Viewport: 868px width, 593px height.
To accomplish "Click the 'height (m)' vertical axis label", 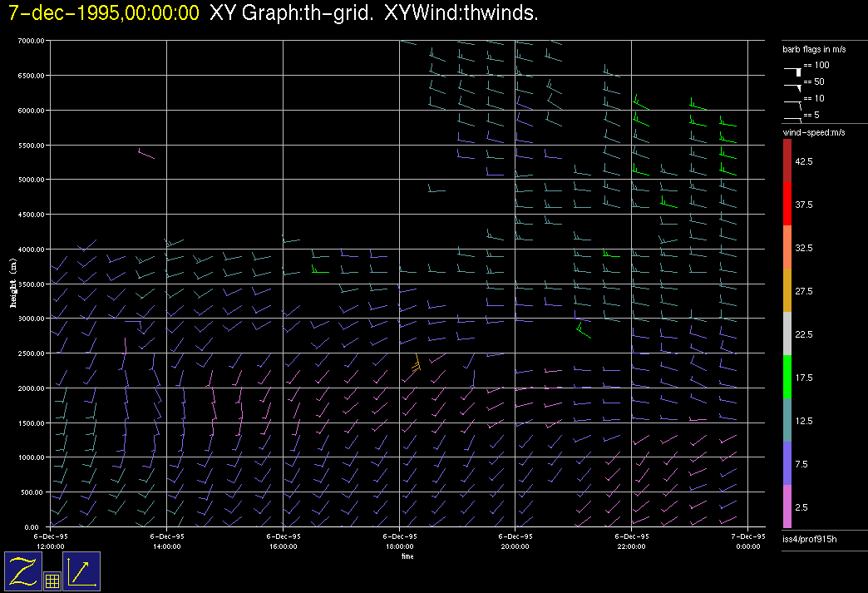I will click(13, 283).
